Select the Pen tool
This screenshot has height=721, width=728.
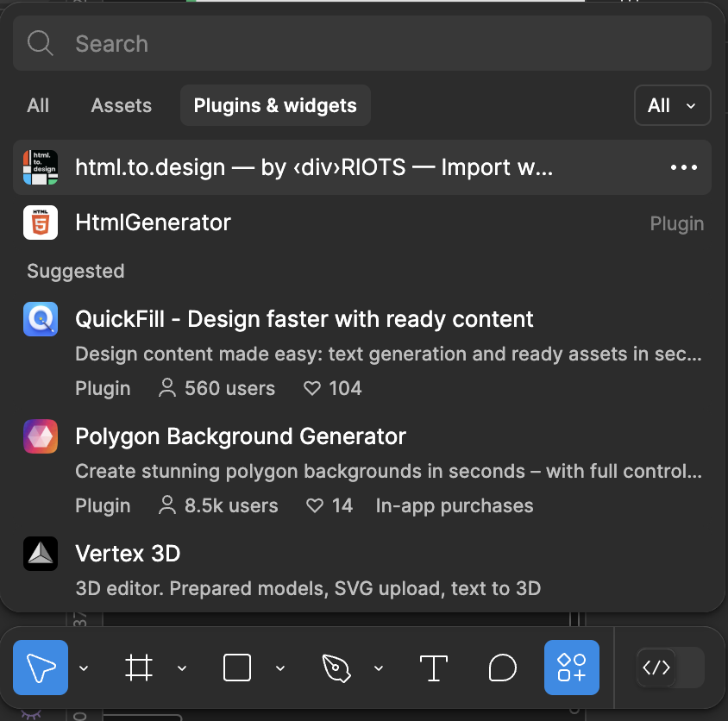coord(336,668)
